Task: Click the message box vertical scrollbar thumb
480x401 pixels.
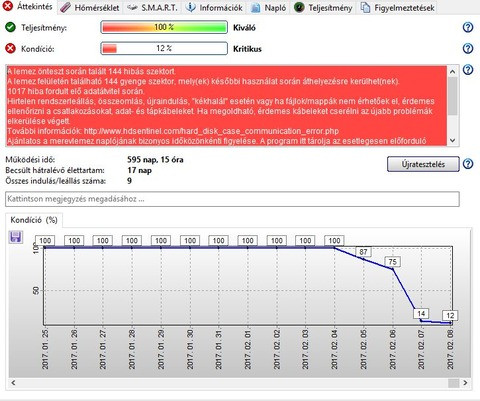Action: (452, 96)
